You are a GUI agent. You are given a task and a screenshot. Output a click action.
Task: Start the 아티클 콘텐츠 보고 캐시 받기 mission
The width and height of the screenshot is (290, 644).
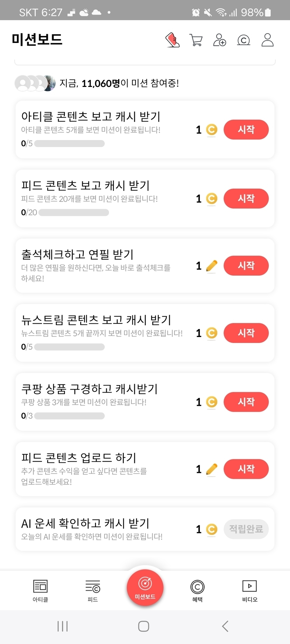tap(246, 130)
